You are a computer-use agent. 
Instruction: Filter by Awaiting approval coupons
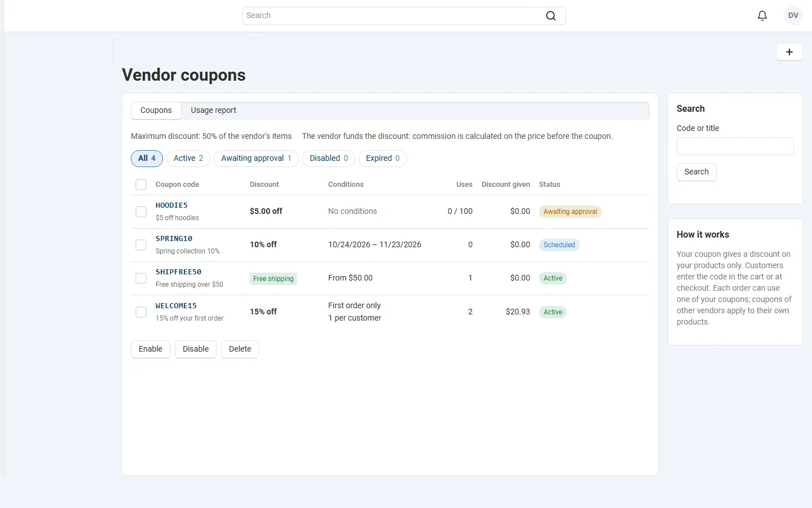(x=256, y=159)
